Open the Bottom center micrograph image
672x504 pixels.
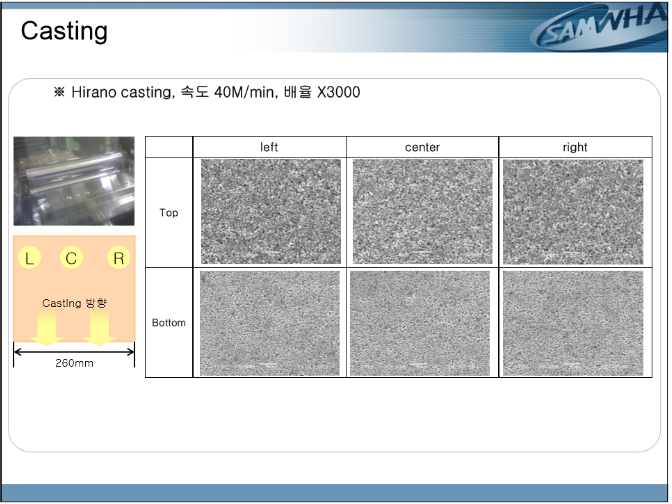420,323
